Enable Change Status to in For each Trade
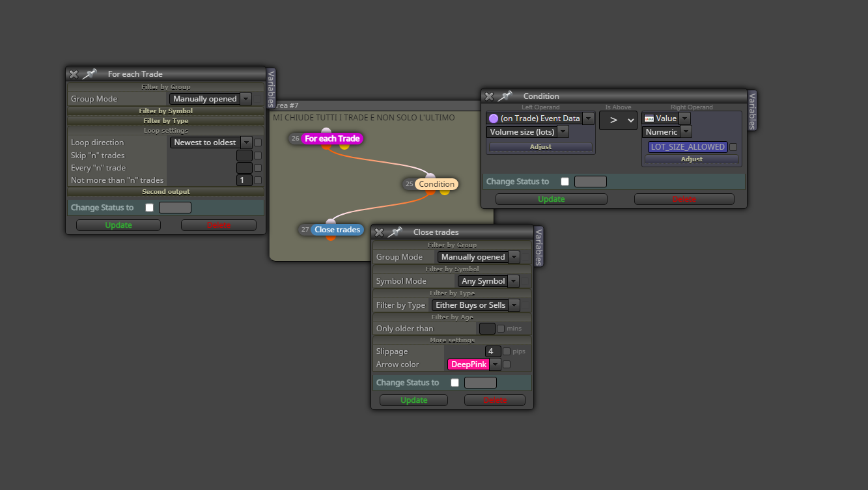Screen dimensions: 868x490 click(150, 208)
